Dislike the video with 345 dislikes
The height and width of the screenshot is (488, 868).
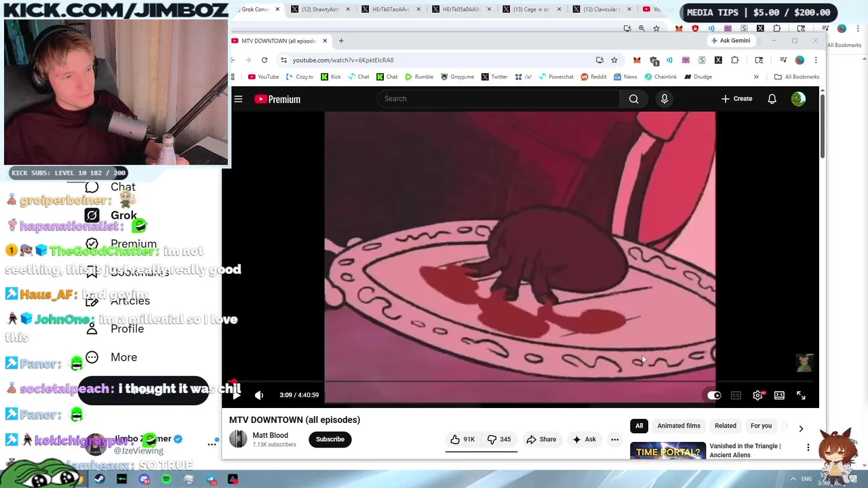pos(500,439)
